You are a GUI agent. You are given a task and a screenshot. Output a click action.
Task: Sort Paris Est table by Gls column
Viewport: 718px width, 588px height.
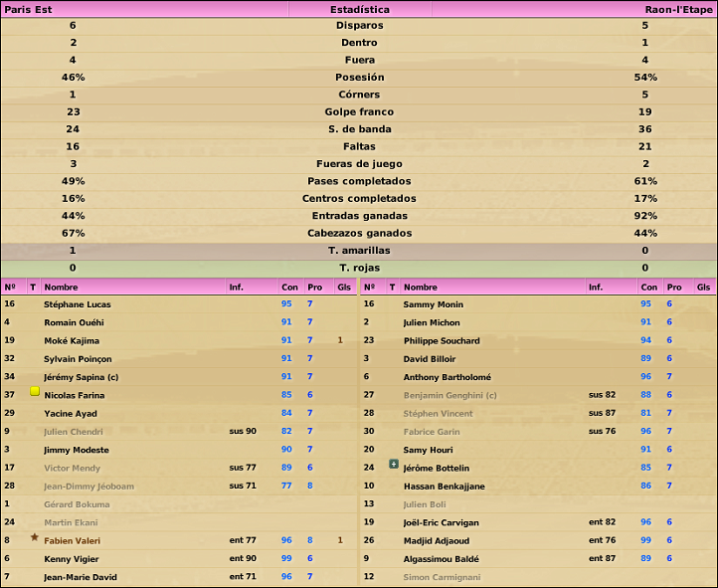344,288
